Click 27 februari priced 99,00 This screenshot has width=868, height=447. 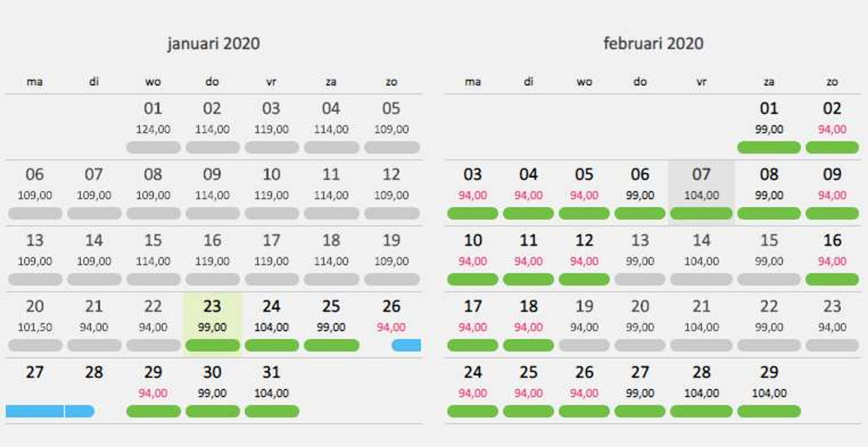coord(640,388)
